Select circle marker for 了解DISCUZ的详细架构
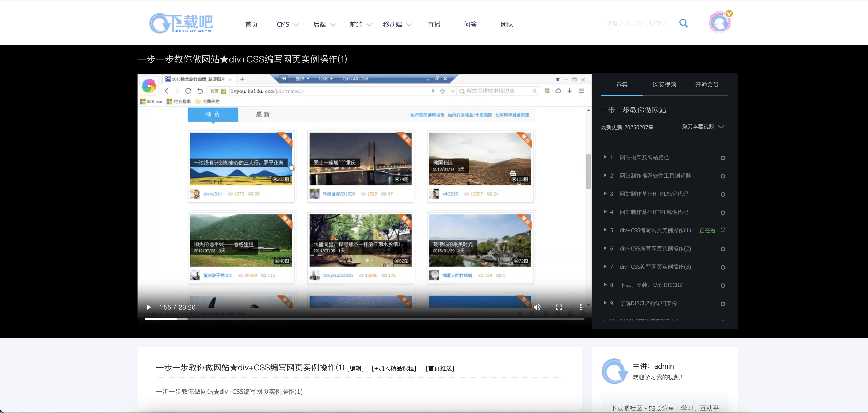Screen dimensions: 868x413 pos(723,304)
